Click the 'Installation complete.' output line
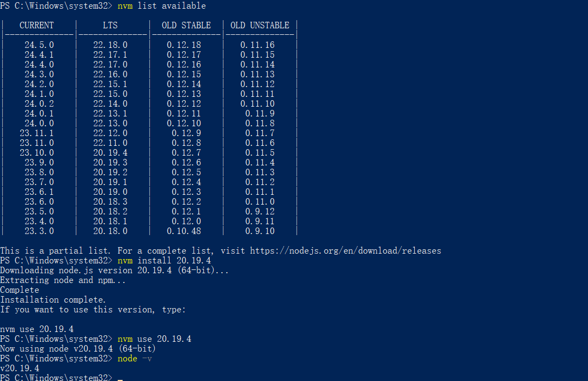 [53, 300]
